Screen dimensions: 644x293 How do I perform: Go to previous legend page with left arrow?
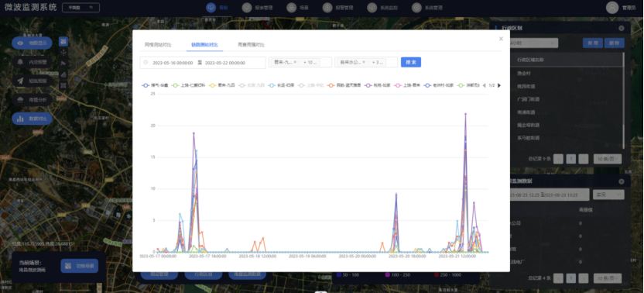click(x=484, y=85)
